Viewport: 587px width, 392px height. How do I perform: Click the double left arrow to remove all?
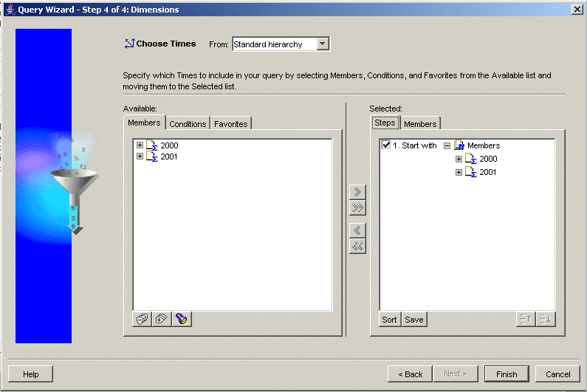click(x=357, y=246)
